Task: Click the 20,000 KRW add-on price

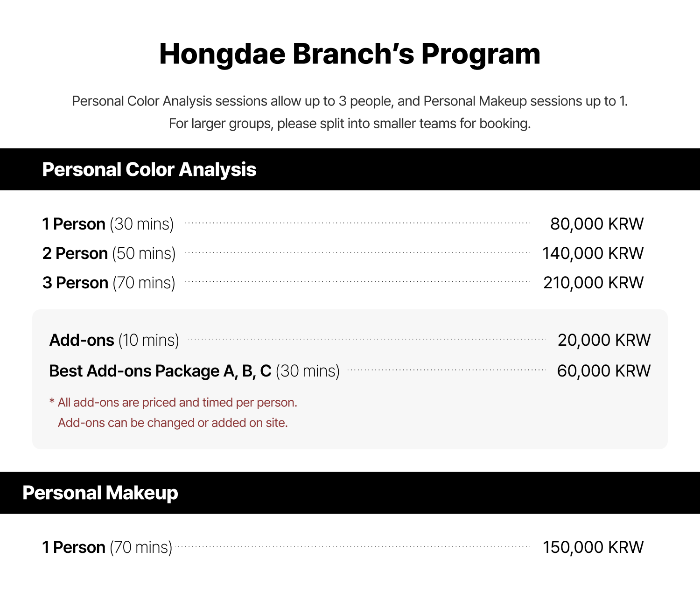Action: click(x=604, y=340)
